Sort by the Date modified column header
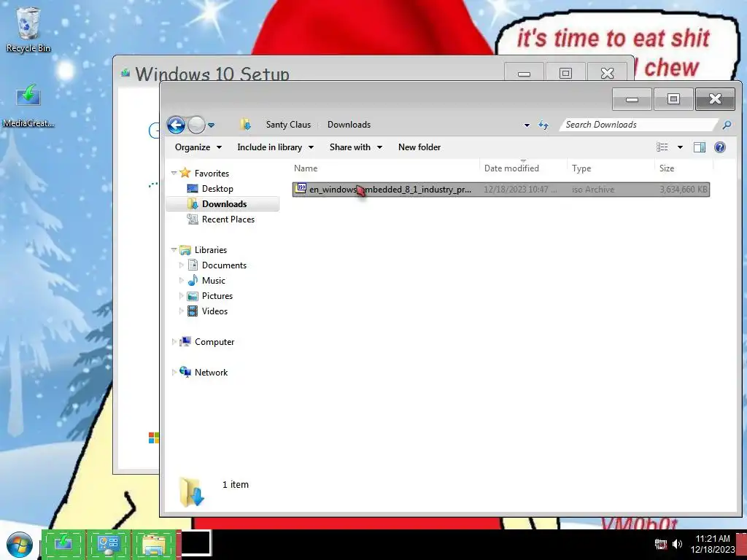The height and width of the screenshot is (560, 747). pos(523,168)
